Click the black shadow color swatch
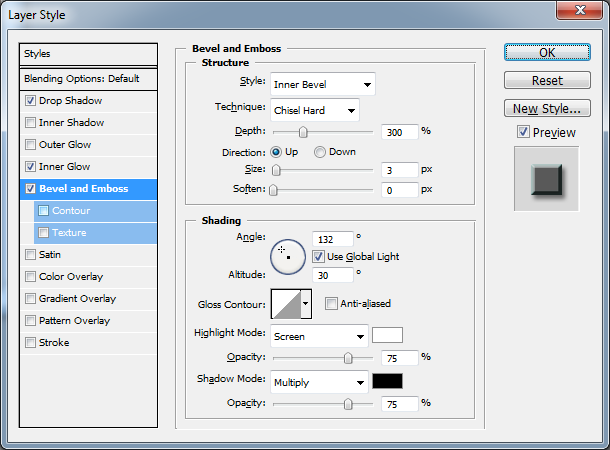Viewport: 610px width, 450px height. pos(387,381)
